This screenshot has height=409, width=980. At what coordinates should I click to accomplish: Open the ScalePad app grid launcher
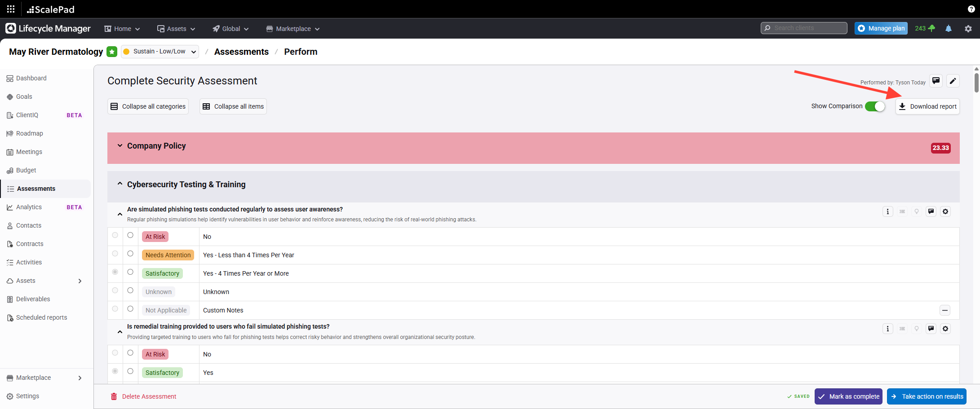[11, 9]
